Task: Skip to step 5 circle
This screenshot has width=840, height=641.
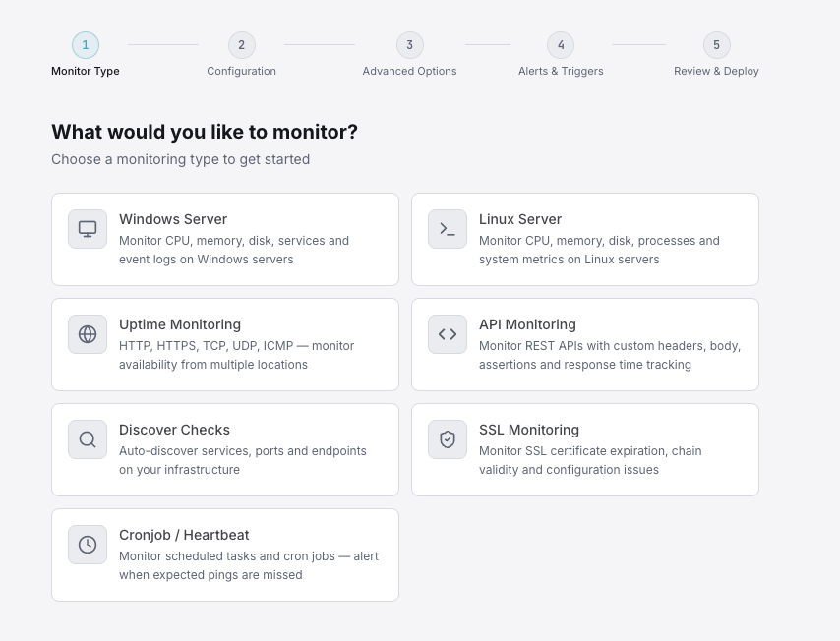Action: tap(716, 45)
